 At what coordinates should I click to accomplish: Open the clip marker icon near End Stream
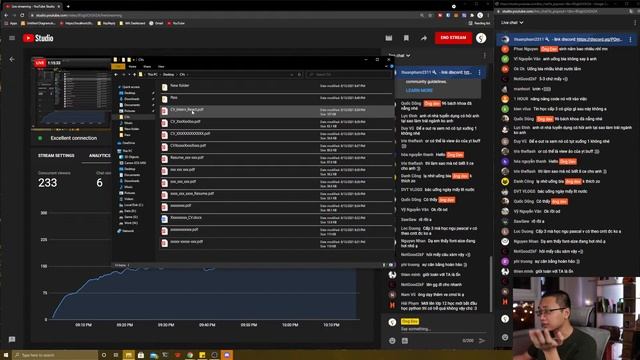click(389, 38)
